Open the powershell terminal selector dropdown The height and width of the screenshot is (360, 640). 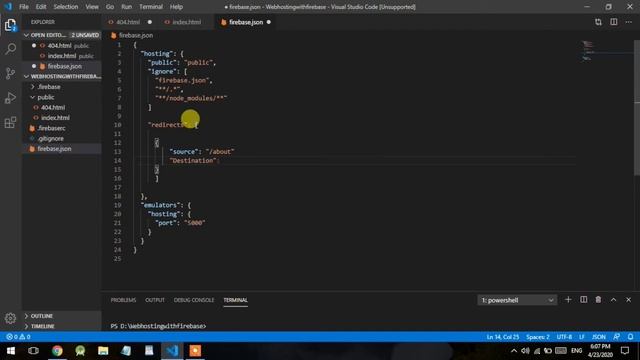(x=517, y=300)
